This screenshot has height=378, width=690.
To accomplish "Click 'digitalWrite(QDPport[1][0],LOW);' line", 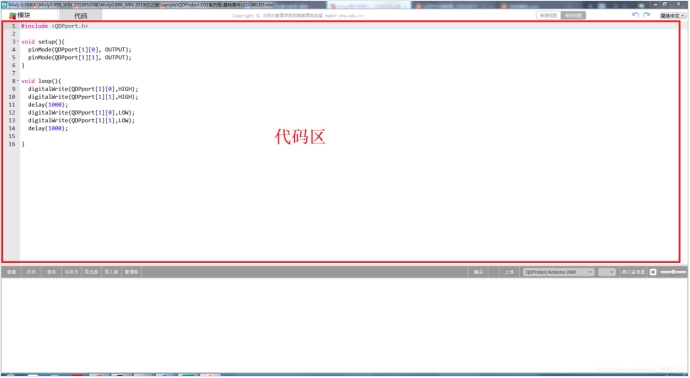I will point(81,113).
